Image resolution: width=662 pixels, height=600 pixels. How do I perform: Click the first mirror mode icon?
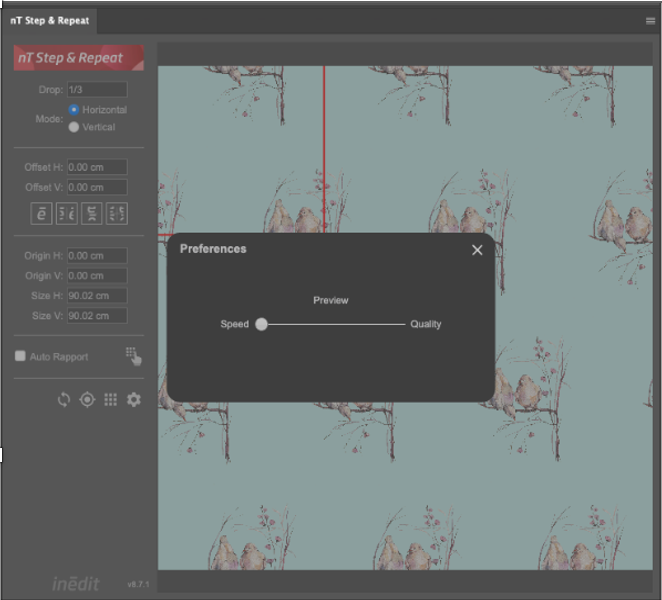click(41, 214)
